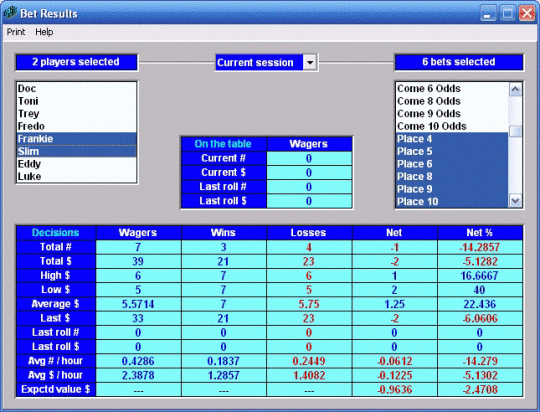The height and width of the screenshot is (412, 540).
Task: Select player Luke in the list
Action: coord(76,176)
